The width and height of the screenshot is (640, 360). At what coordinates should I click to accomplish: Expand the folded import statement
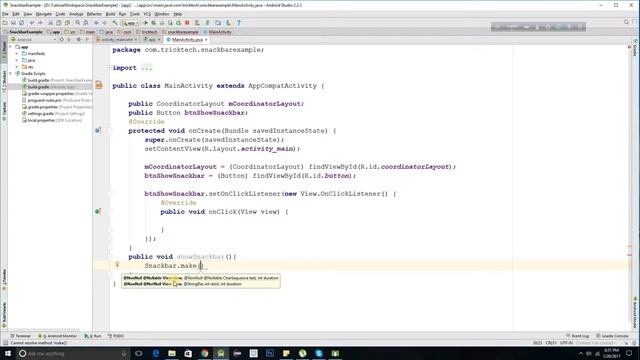tap(147, 68)
